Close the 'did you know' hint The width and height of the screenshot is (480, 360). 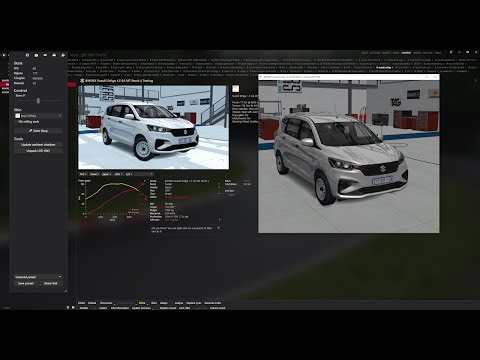click(x=218, y=228)
